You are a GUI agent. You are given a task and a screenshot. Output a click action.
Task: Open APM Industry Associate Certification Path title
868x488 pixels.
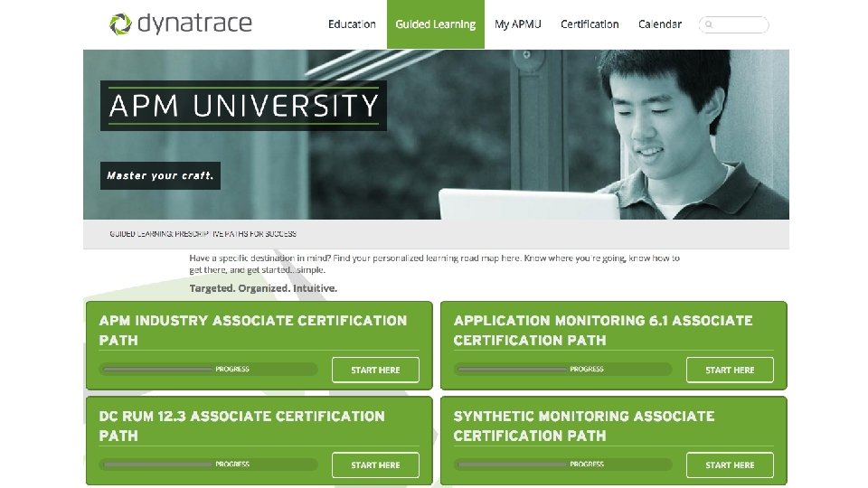pos(253,331)
